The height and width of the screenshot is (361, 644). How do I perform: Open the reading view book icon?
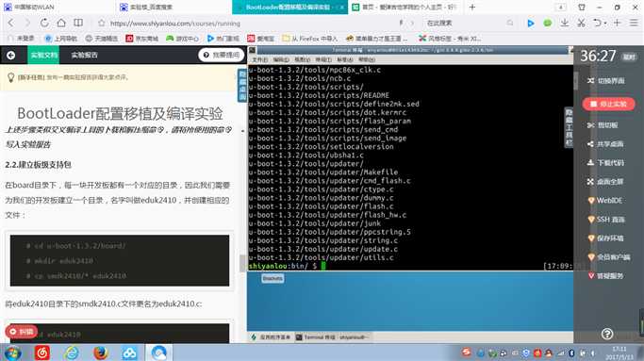[78, 23]
